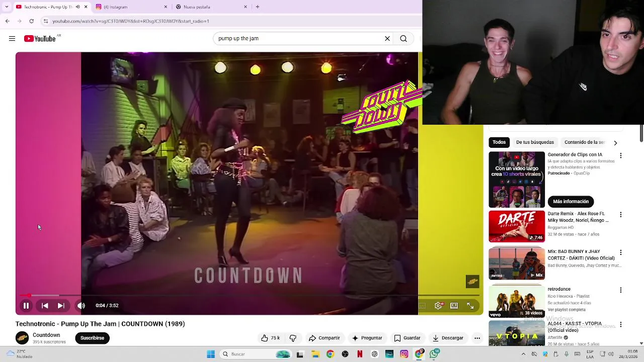Open the options menu for the retrodance playlist
644x362 pixels.
[x=620, y=290]
